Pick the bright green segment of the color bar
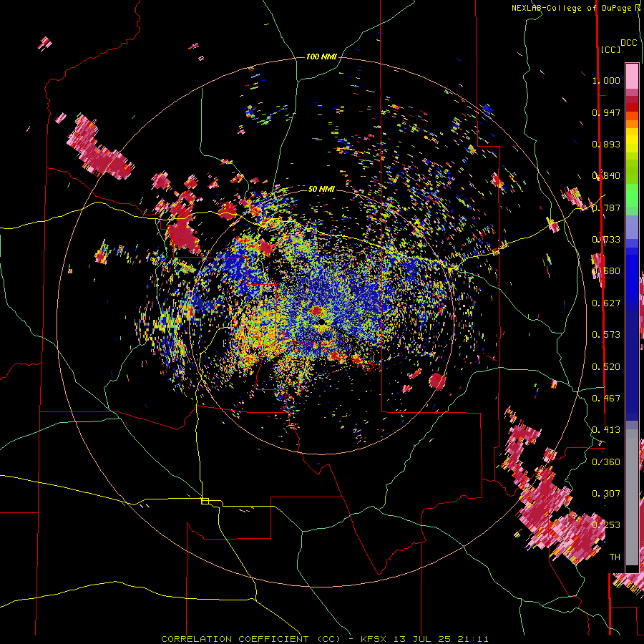 point(632,195)
